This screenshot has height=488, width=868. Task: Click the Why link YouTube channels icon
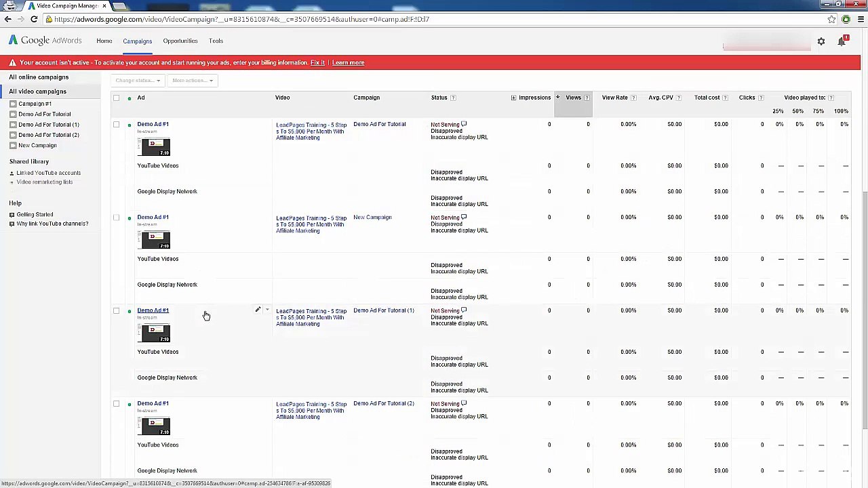[12, 224]
